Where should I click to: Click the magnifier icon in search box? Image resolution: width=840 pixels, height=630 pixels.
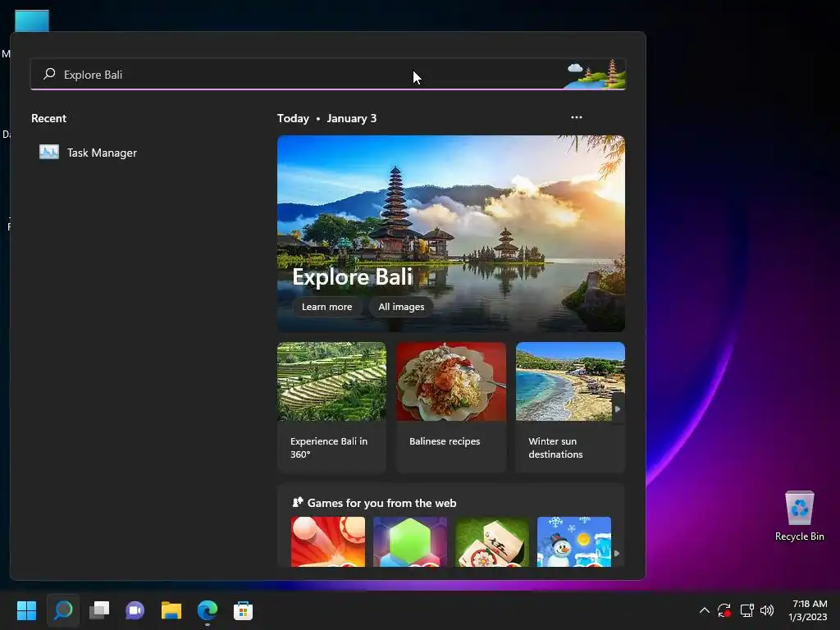click(49, 74)
